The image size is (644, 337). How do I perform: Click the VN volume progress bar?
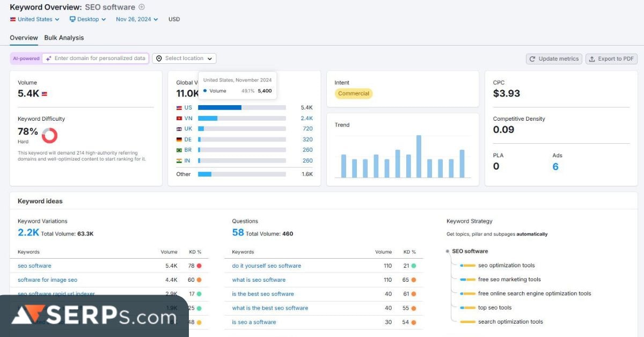[x=241, y=119]
